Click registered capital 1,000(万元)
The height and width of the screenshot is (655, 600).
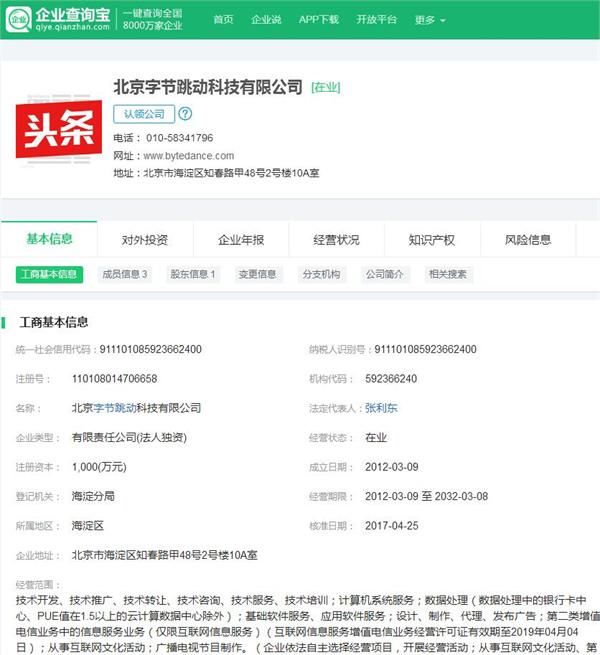click(x=99, y=467)
